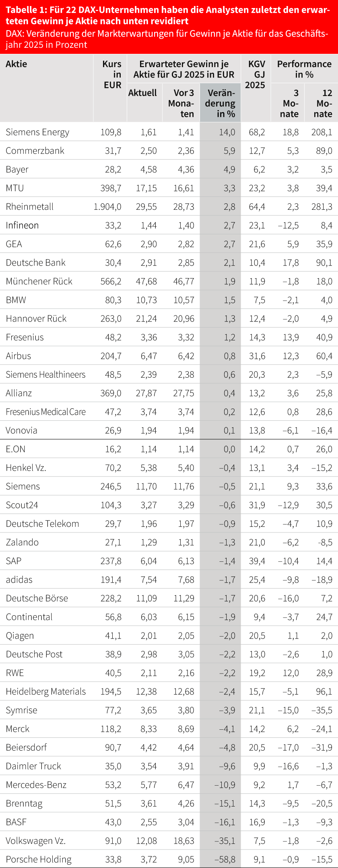Image resolution: width=338 pixels, height=868 pixels.
Task: Click the 'Kurs in EUR' header
Action: 112,74
